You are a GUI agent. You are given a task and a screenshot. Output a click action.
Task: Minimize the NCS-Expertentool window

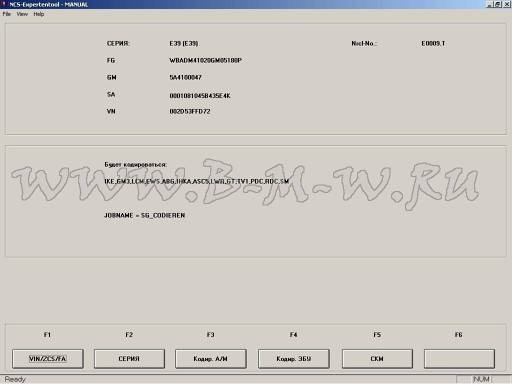pos(490,4)
